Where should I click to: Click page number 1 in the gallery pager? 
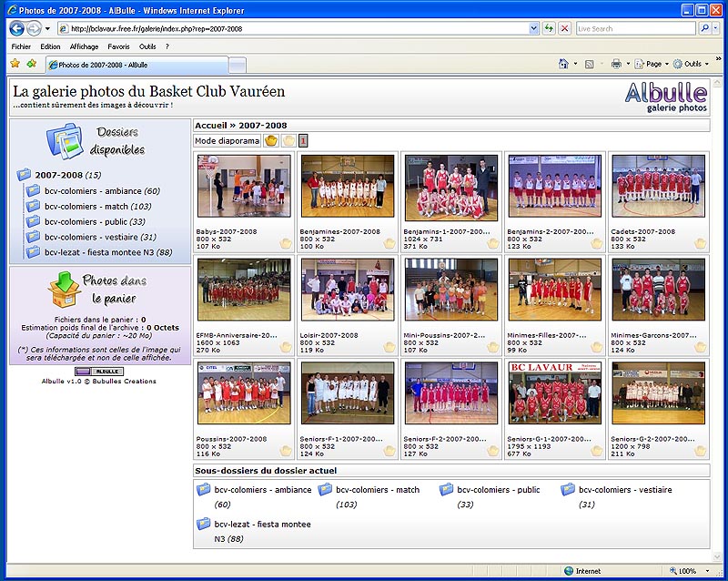[x=303, y=140]
